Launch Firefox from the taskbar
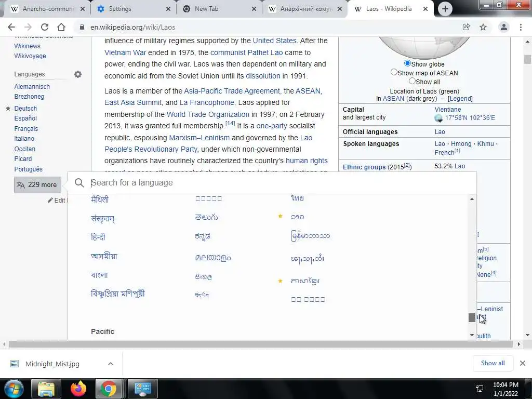The height and width of the screenshot is (399, 532). 78,389
